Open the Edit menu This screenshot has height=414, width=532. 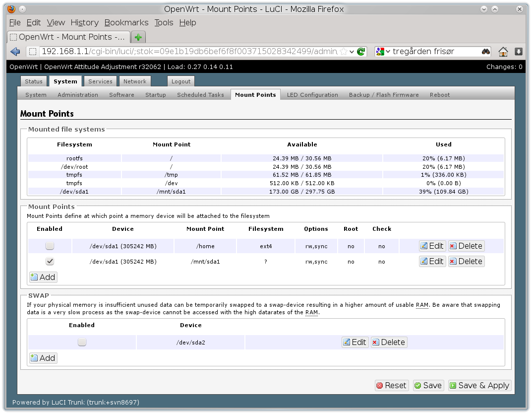coord(34,22)
